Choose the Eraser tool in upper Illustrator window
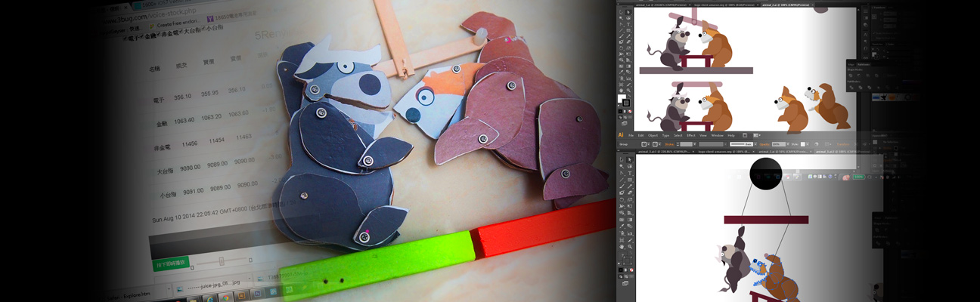Screen dimensions: 980x302 [628, 42]
